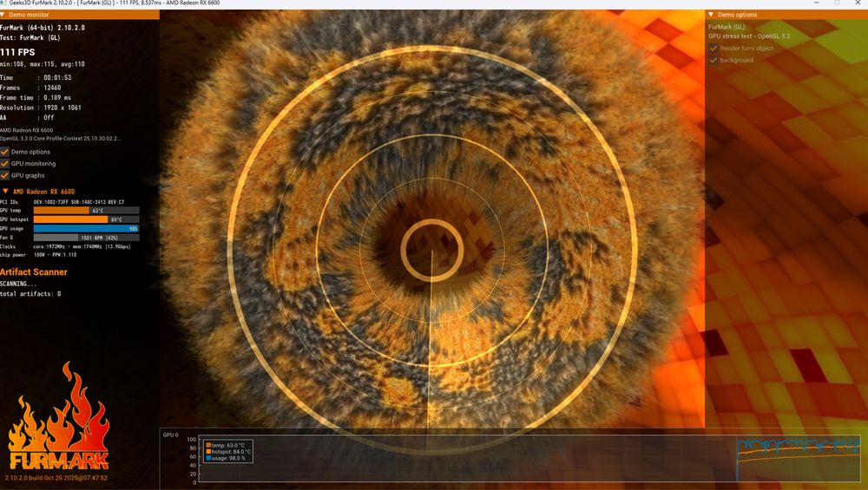
Task: Disable the GPU graphs checkbox
Action: coord(4,175)
